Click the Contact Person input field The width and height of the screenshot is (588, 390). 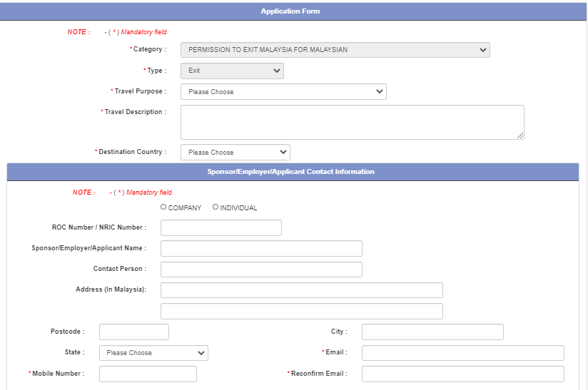[x=261, y=269]
